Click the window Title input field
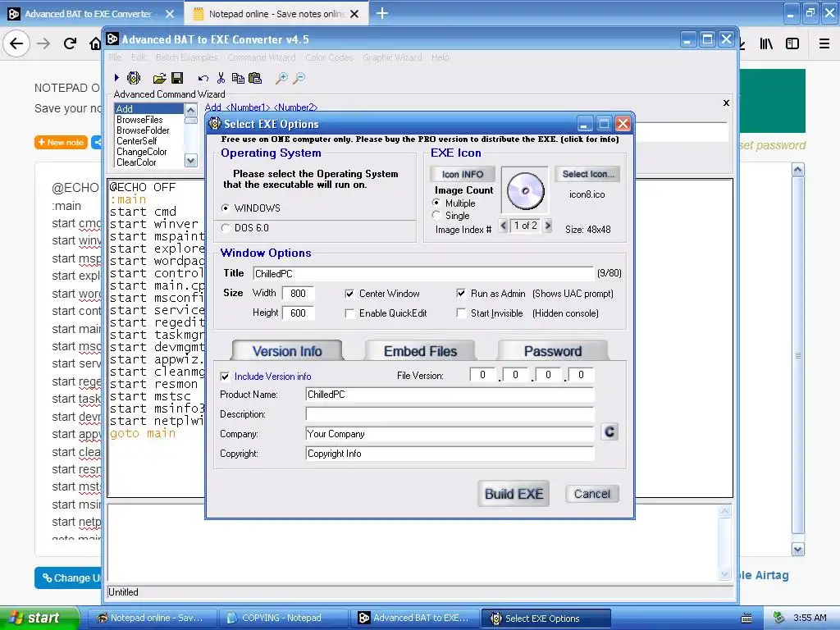Image resolution: width=840 pixels, height=630 pixels. (423, 274)
